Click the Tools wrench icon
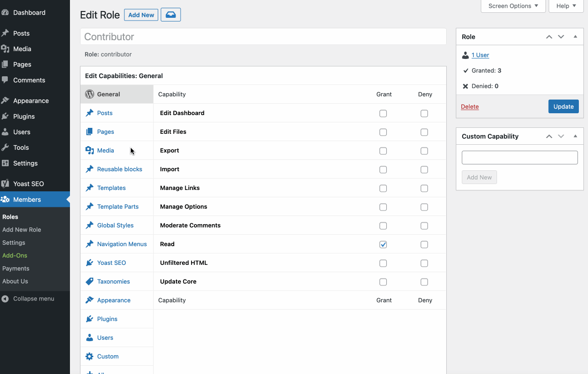Viewport: 588px width, 374px height. pos(5,147)
